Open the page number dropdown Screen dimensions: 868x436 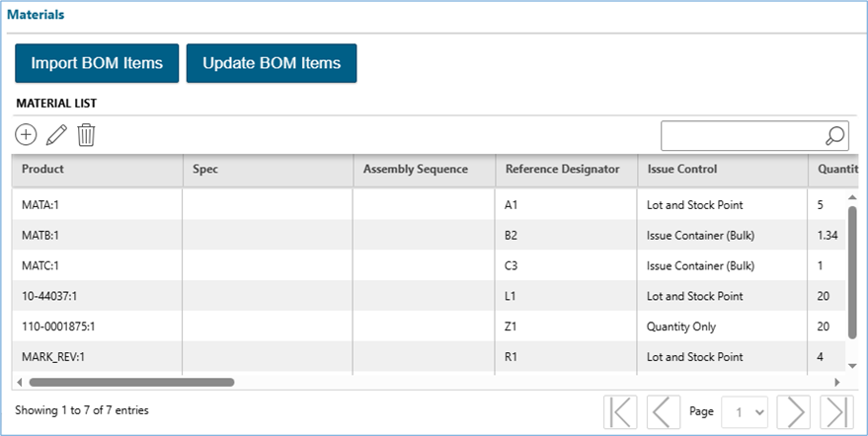tap(745, 411)
